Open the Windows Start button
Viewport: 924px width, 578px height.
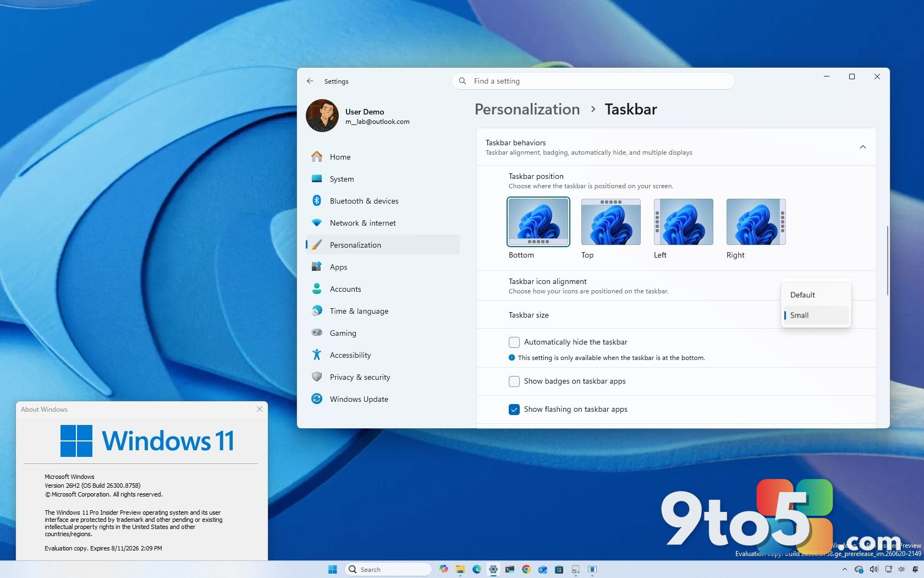(332, 569)
